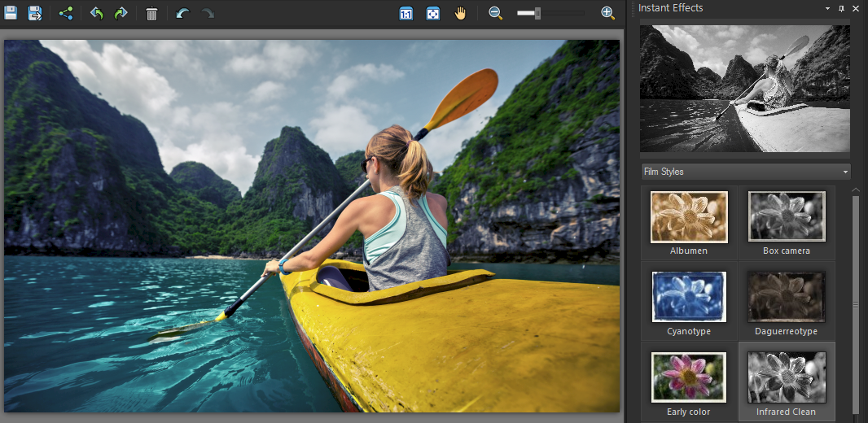Click the greyed-out redo arrow
Screen dimensions: 868x423
[x=208, y=13]
